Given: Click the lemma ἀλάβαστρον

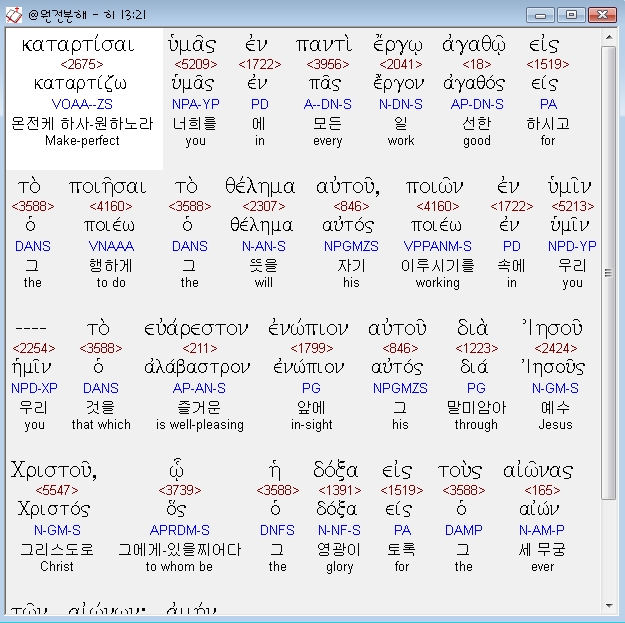Looking at the screenshot, I should point(197,368).
